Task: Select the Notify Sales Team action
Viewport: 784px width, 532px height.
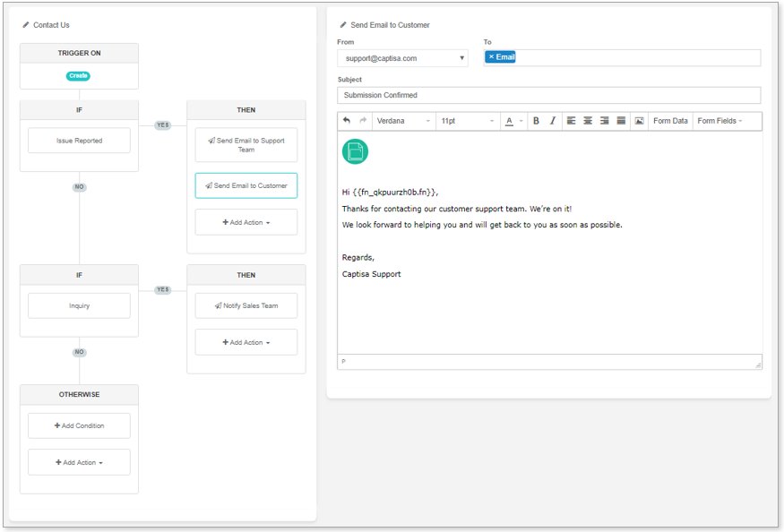Action: coord(246,305)
